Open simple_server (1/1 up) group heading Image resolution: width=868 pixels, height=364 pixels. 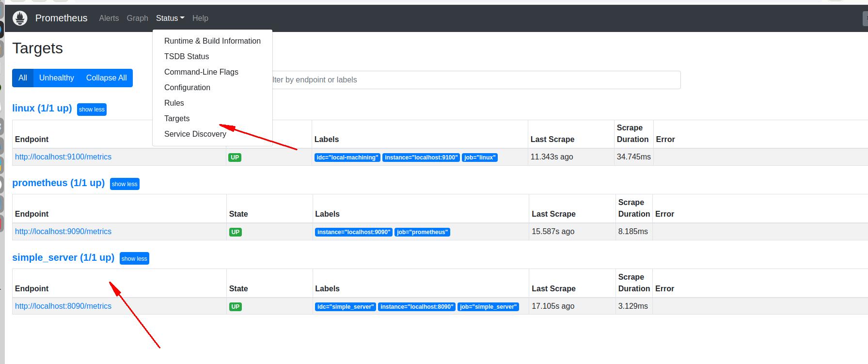pyautogui.click(x=63, y=257)
